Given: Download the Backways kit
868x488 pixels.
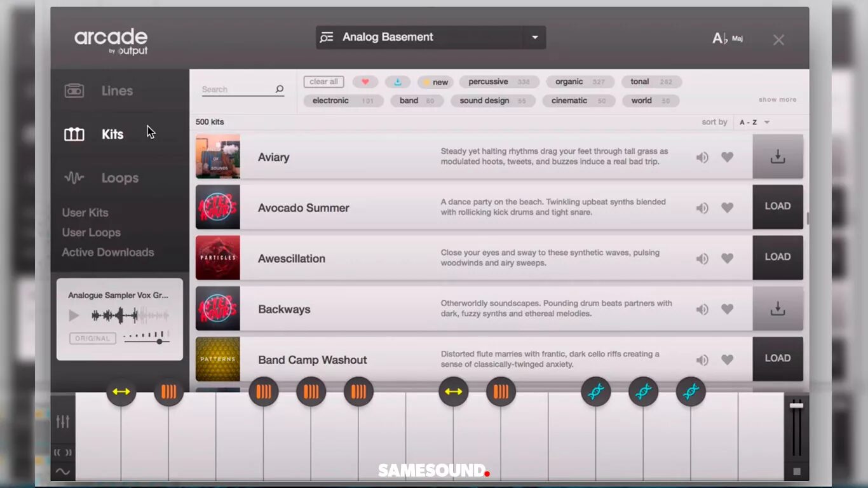Looking at the screenshot, I should pos(778,308).
